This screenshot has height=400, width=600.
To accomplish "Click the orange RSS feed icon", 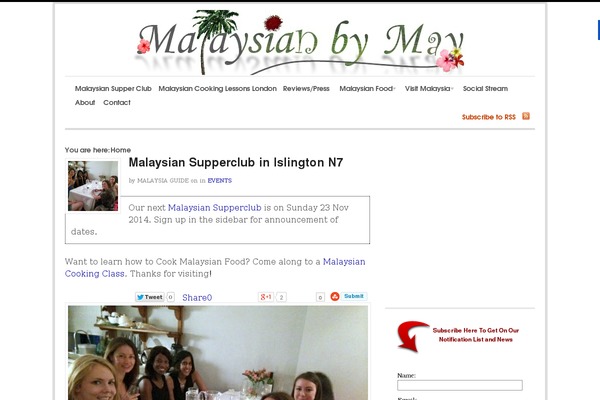I will pos(526,116).
